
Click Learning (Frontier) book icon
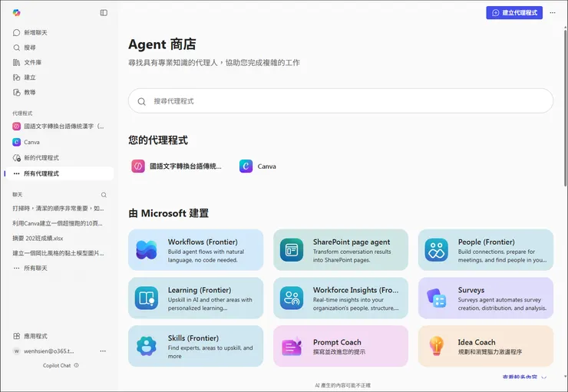click(x=147, y=298)
